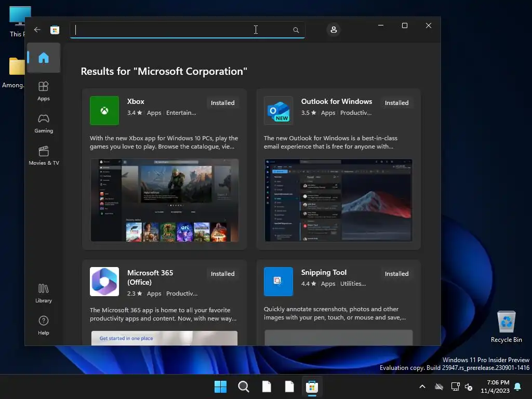532x399 pixels.
Task: Click the second blank document taskbar icon
Action: pyautogui.click(x=289, y=387)
